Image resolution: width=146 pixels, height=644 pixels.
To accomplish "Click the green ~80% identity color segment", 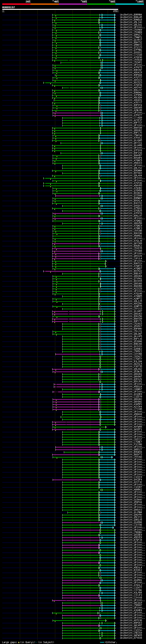I will [x=101, y=4].
